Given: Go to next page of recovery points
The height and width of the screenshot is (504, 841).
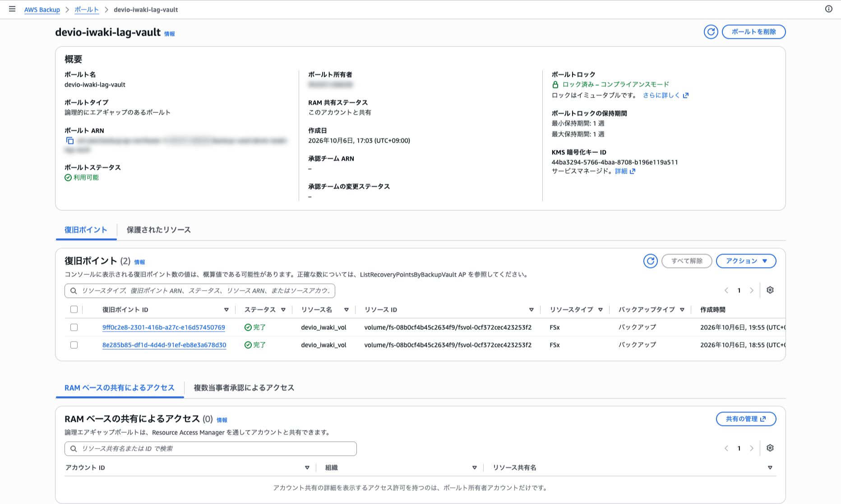Looking at the screenshot, I should click(x=752, y=291).
